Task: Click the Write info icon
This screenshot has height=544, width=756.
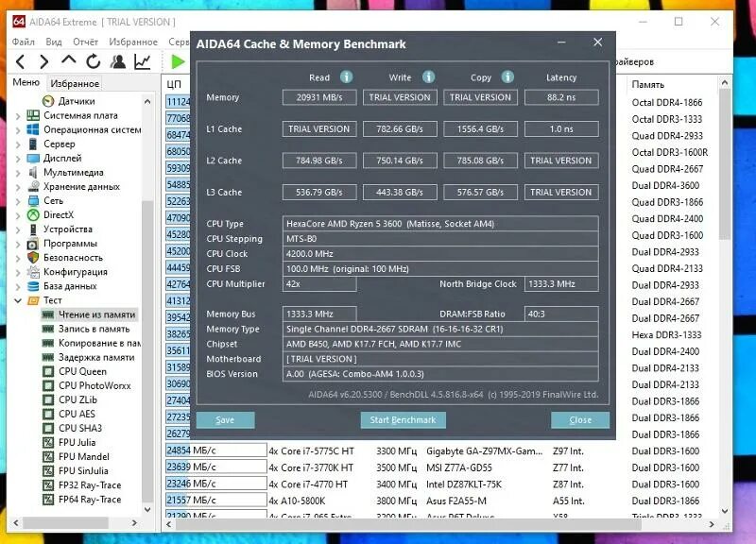Action: (428, 77)
